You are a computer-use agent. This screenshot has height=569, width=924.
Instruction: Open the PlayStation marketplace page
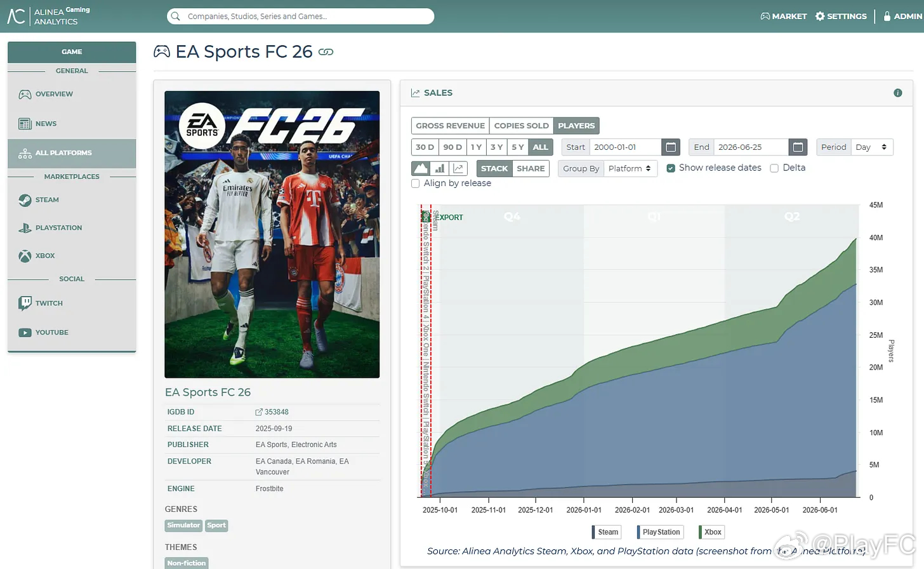click(x=72, y=228)
